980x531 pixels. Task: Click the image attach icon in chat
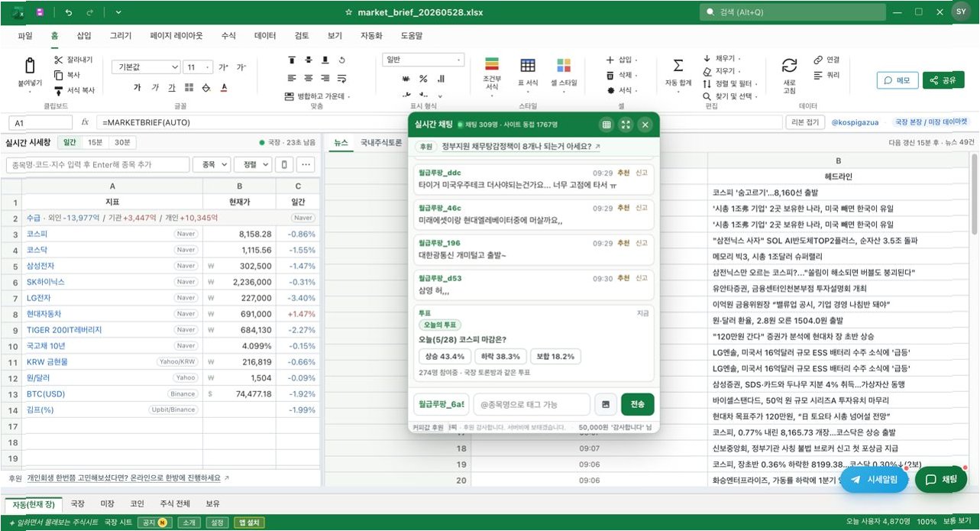pyautogui.click(x=604, y=404)
